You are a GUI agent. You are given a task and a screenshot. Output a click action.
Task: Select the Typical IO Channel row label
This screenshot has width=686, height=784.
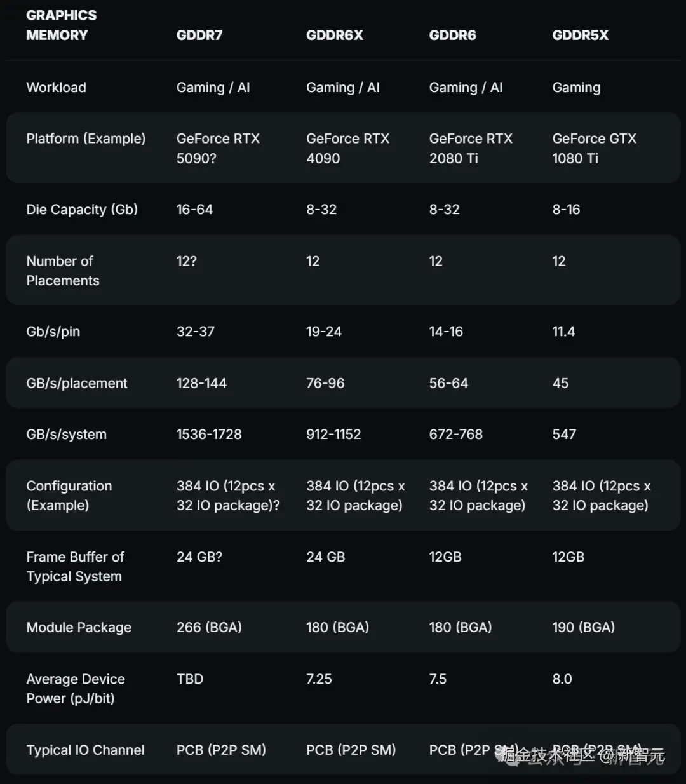(x=85, y=750)
